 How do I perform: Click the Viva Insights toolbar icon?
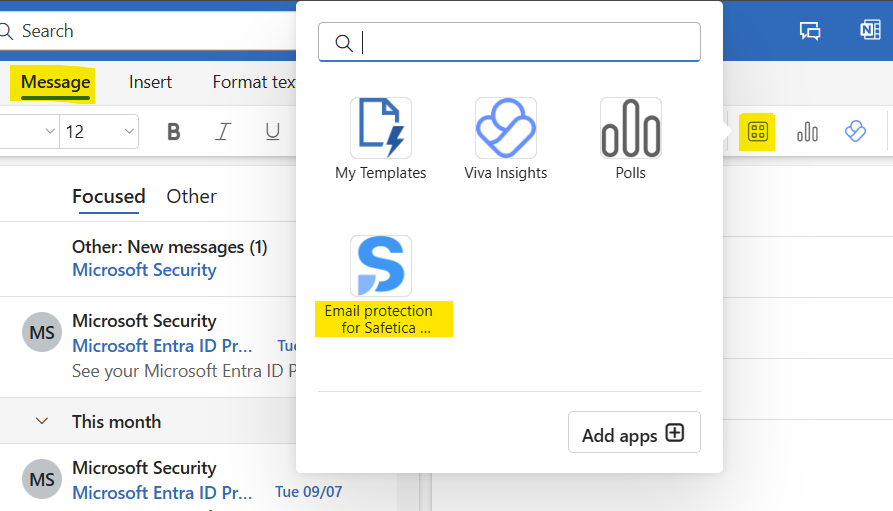[x=855, y=132]
